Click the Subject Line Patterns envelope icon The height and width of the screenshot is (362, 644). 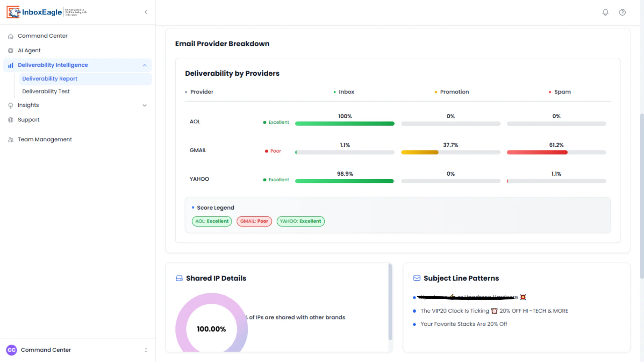(x=417, y=278)
